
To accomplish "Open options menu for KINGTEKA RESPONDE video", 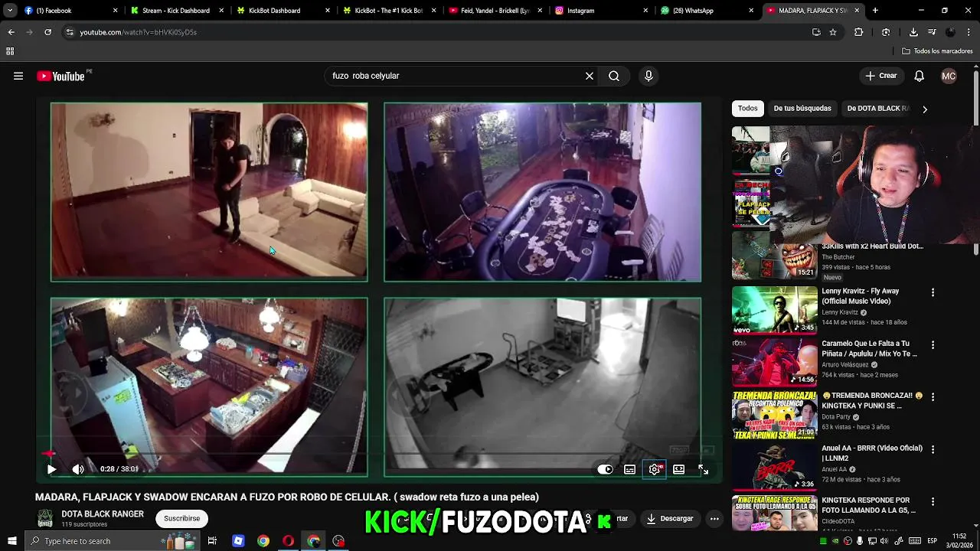I will pyautogui.click(x=933, y=501).
